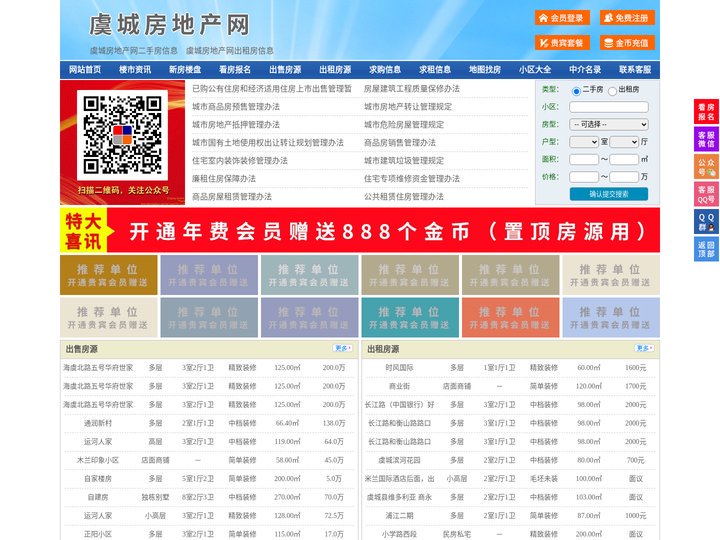Click the QR code image
This screenshot has height=540, width=720.
point(123,135)
